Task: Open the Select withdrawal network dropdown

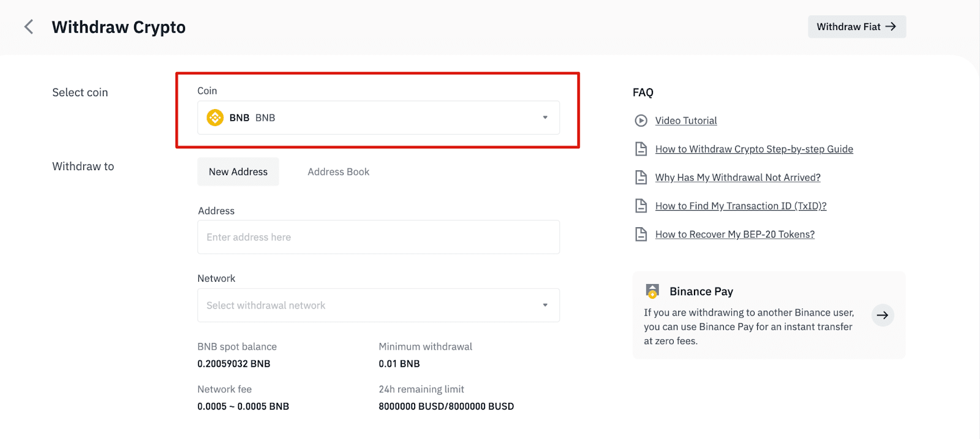Action: point(379,305)
